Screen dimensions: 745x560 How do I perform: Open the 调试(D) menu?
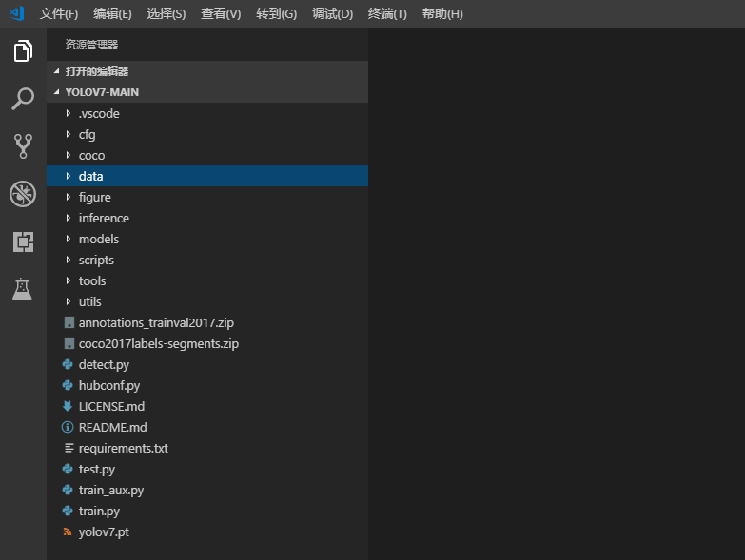coord(333,13)
